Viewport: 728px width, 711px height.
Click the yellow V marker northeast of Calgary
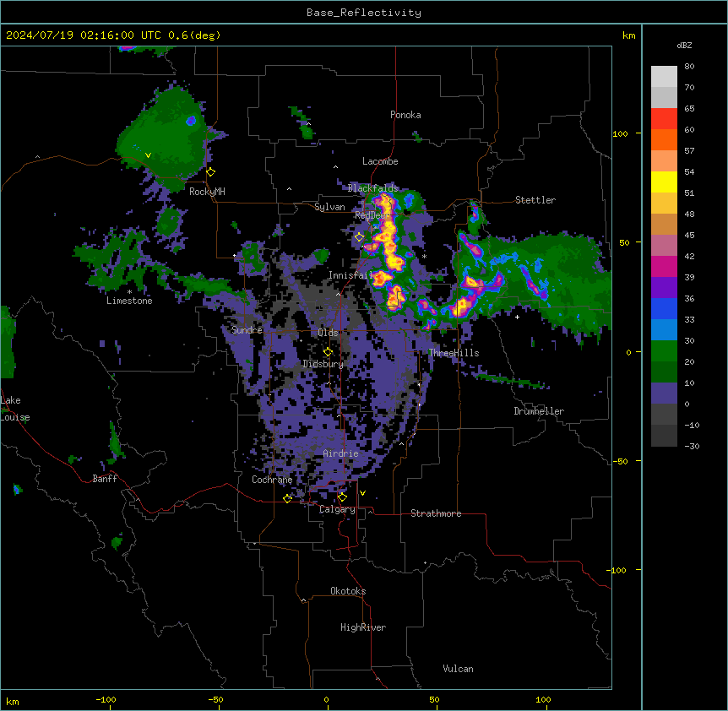(362, 493)
